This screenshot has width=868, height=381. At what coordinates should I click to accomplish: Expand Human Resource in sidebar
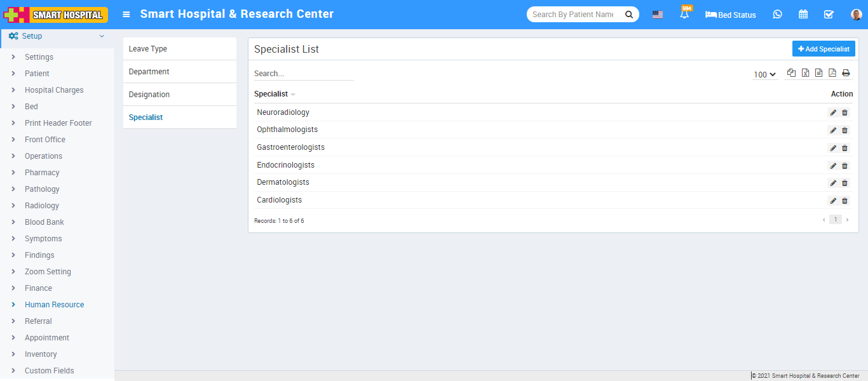54,305
